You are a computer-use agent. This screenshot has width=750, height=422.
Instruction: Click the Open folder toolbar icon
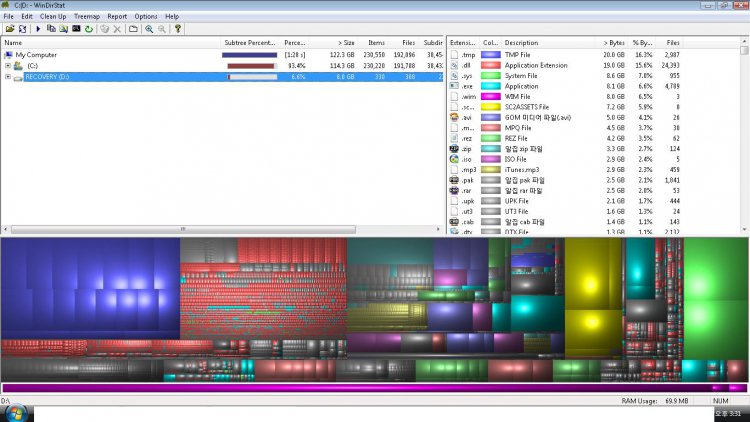pos(10,29)
